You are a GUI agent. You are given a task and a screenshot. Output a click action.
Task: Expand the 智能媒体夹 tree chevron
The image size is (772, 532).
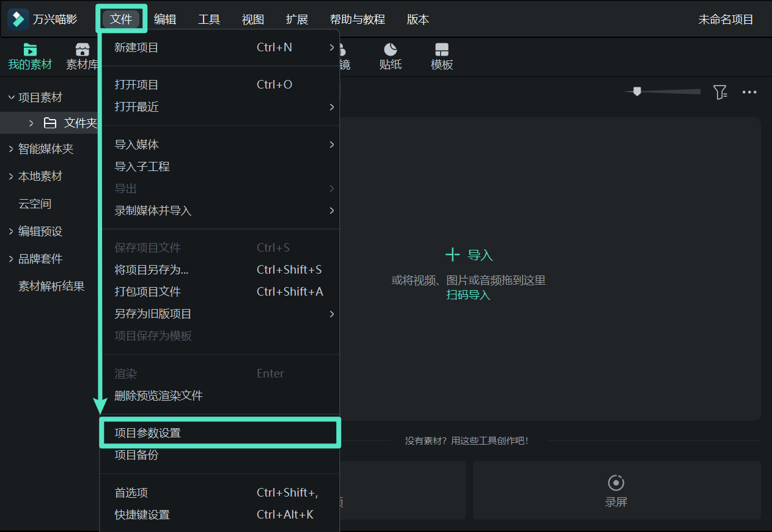coord(11,148)
